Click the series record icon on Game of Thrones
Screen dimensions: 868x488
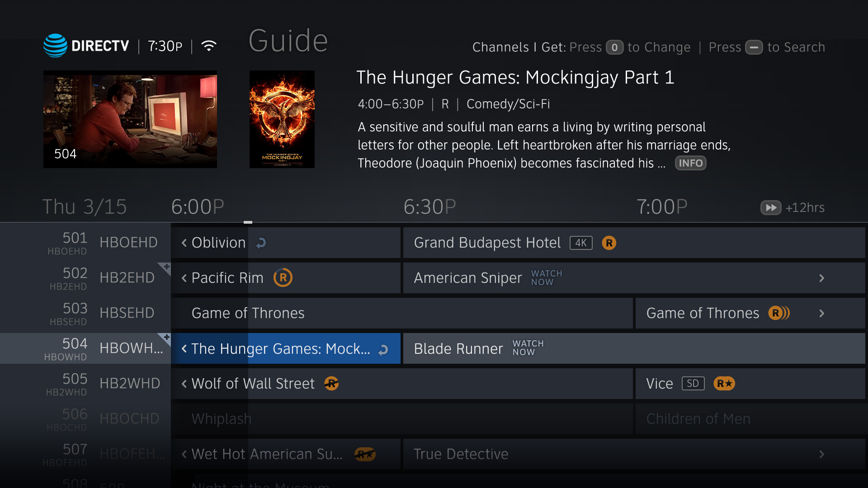click(779, 313)
